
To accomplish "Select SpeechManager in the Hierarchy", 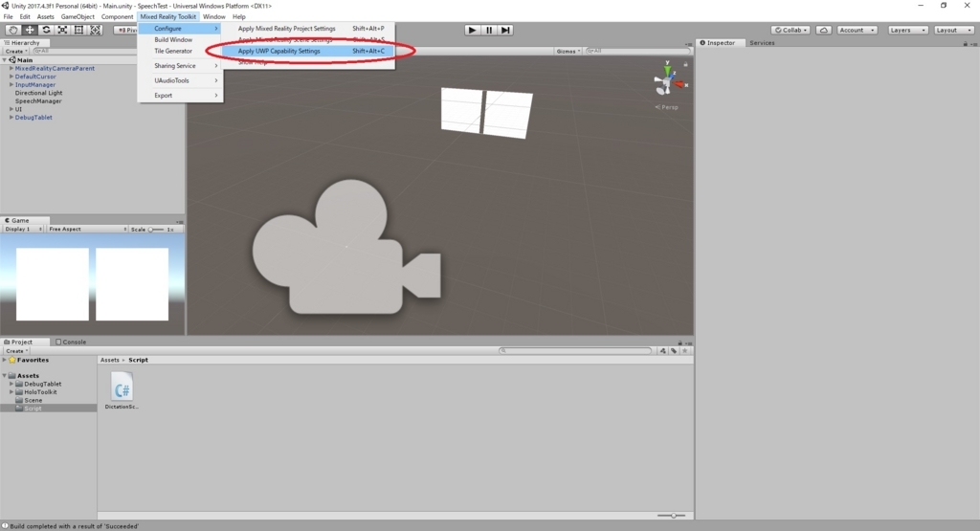I will click(38, 100).
